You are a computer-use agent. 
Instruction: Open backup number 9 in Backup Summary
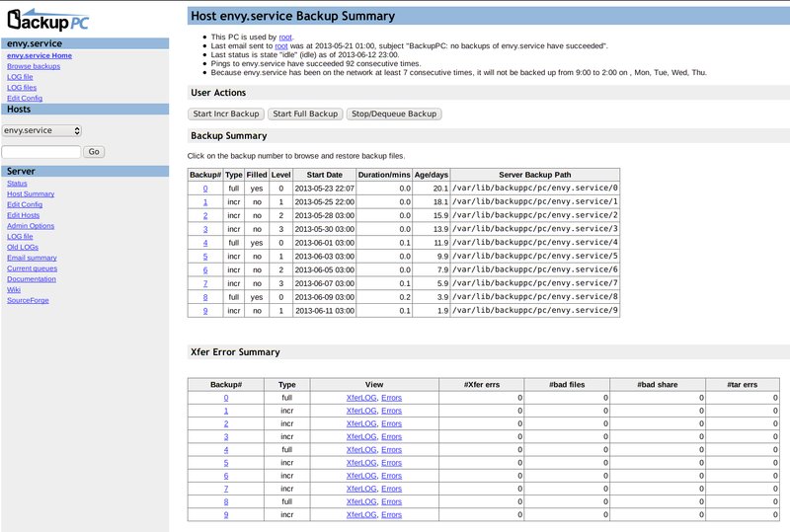pos(205,311)
